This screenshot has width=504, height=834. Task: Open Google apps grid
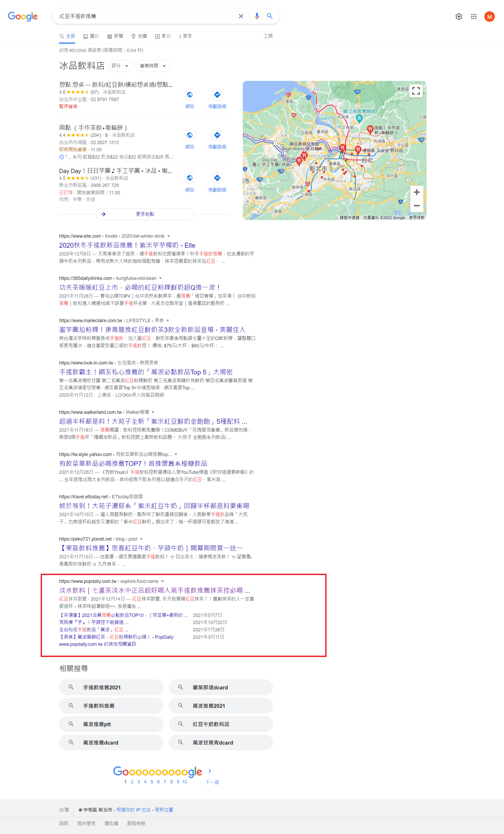click(x=474, y=17)
